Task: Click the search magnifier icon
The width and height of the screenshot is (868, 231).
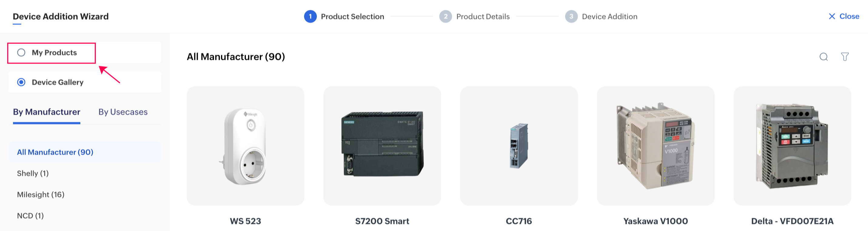Action: tap(823, 57)
